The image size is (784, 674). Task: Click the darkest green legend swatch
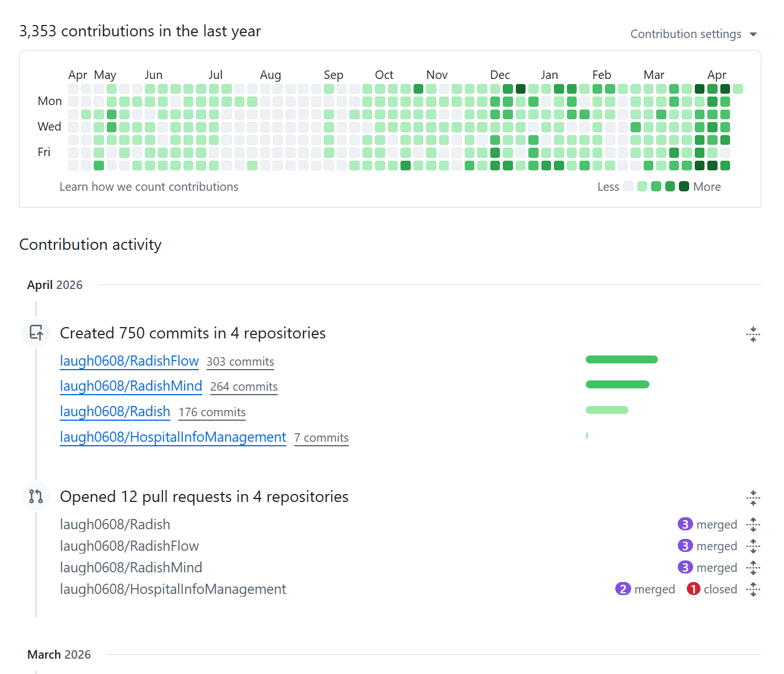(684, 186)
